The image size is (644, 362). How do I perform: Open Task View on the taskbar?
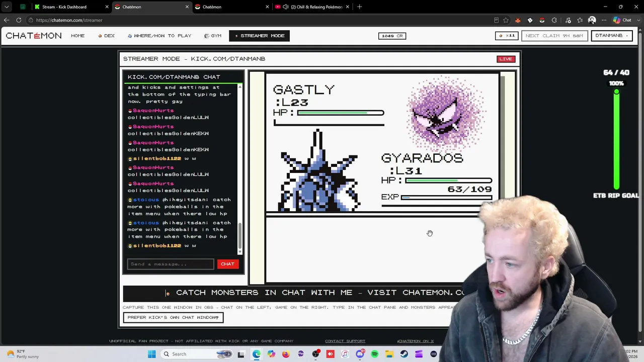pos(241,354)
